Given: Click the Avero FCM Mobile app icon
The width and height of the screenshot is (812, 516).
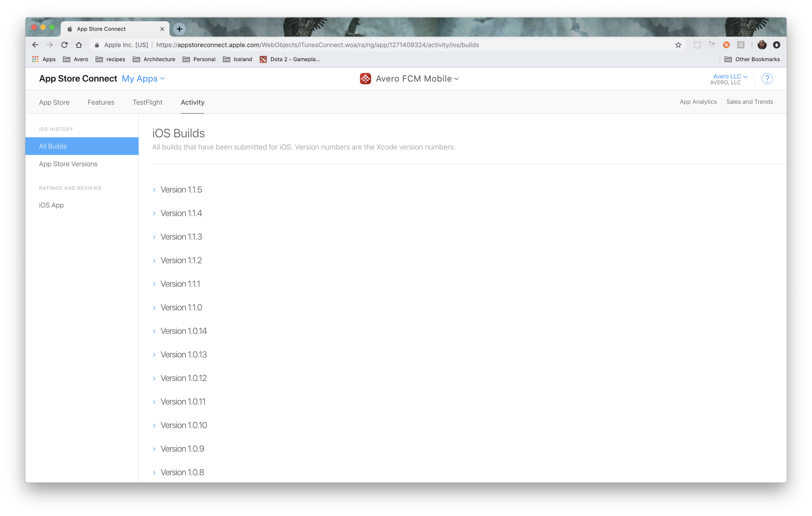Looking at the screenshot, I should [365, 79].
